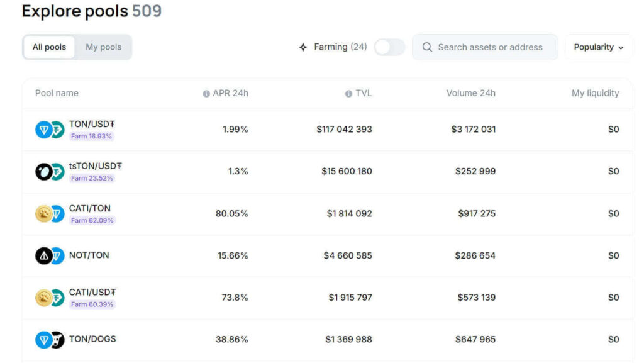Viewport: 644px width, 363px height.
Task: Open the TON/USDT pool name link
Action: (x=92, y=125)
